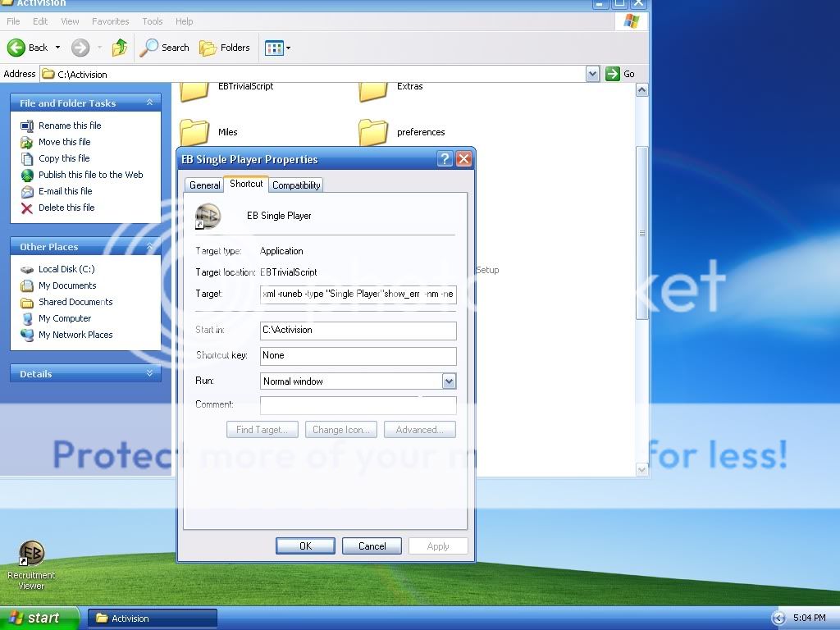This screenshot has width=840, height=630.
Task: Open the Edit menu
Action: coord(40,21)
